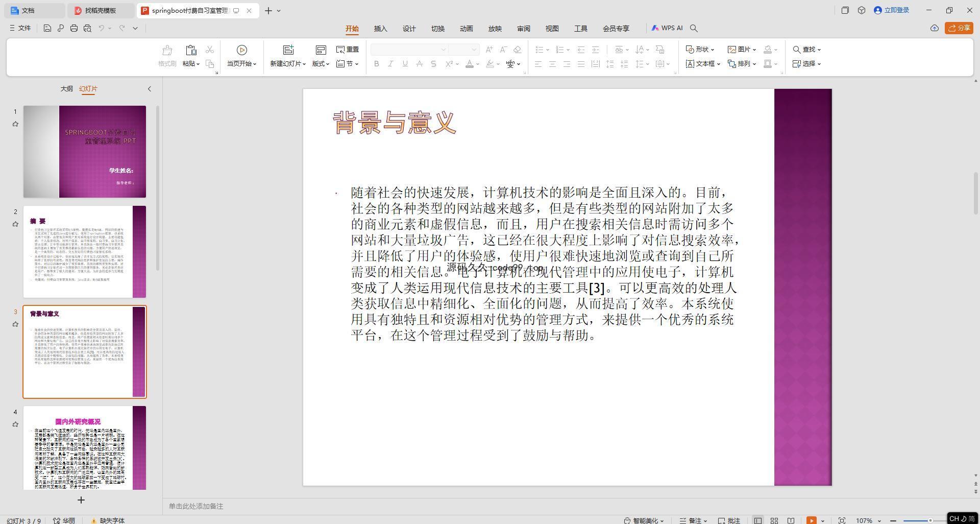This screenshot has width=980, height=524.
Task: Click the Undo arrow icon
Action: point(102,28)
